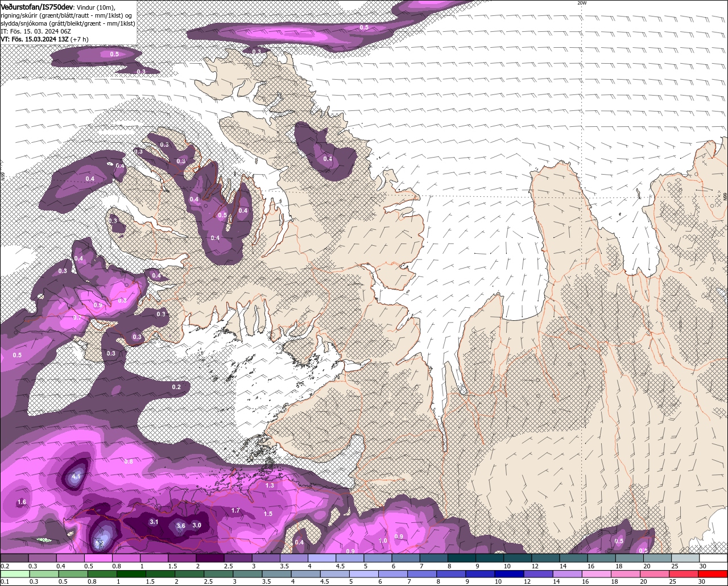Click the 4.1 precipitation value on the map
The height and width of the screenshot is (586, 728).
(x=77, y=476)
